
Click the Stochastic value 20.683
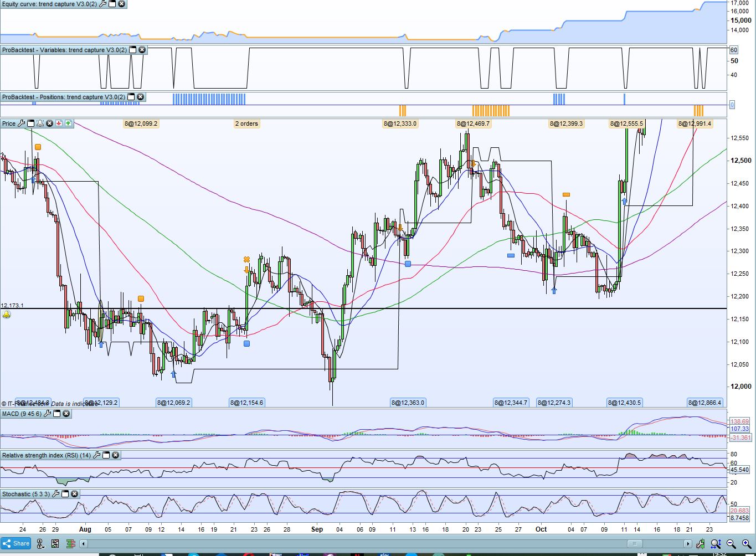coord(739,511)
